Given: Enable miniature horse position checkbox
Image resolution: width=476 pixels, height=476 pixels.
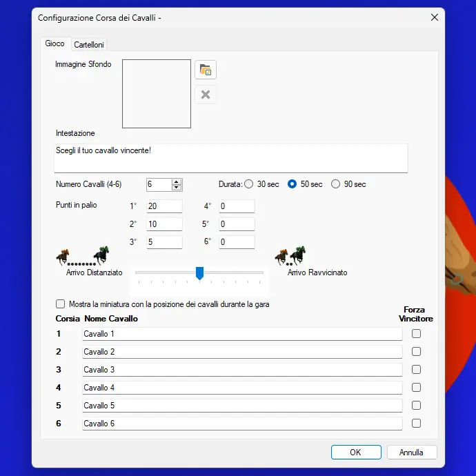Looking at the screenshot, I should tap(61, 304).
